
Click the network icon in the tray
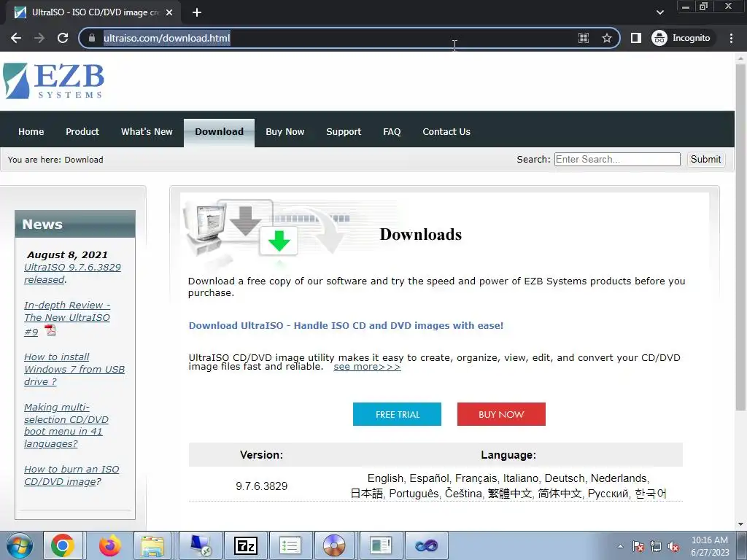coord(656,546)
